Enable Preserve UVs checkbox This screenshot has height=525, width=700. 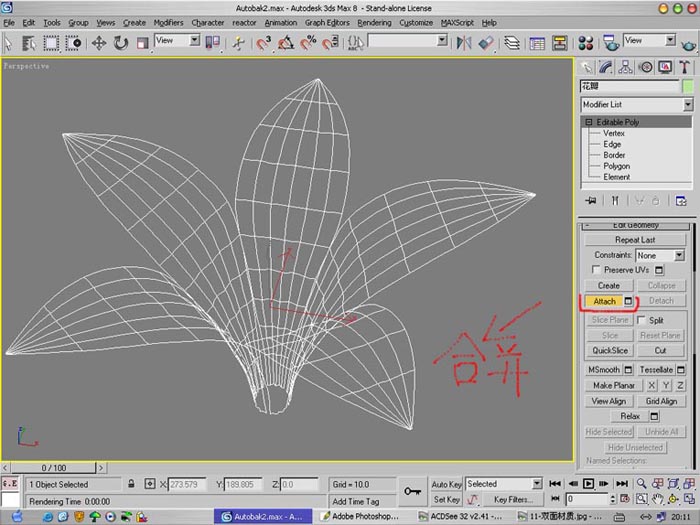596,270
